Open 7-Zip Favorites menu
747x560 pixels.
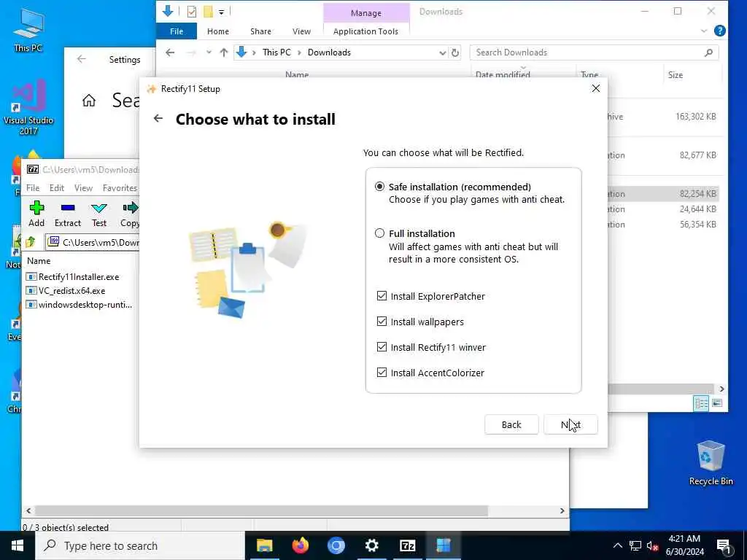tap(120, 188)
